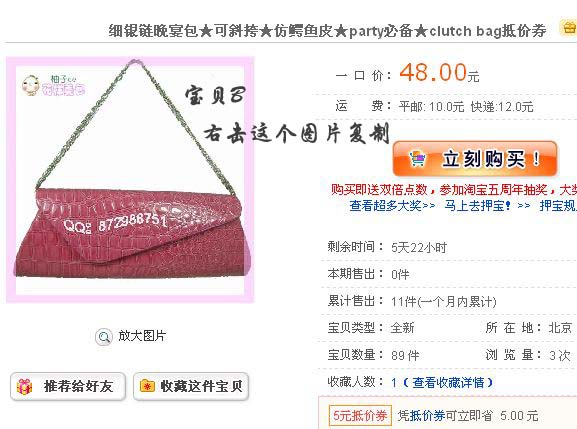Viewport: 577px width, 429px height.
Task: Click the coupon gift icon beside title
Action: (569, 28)
